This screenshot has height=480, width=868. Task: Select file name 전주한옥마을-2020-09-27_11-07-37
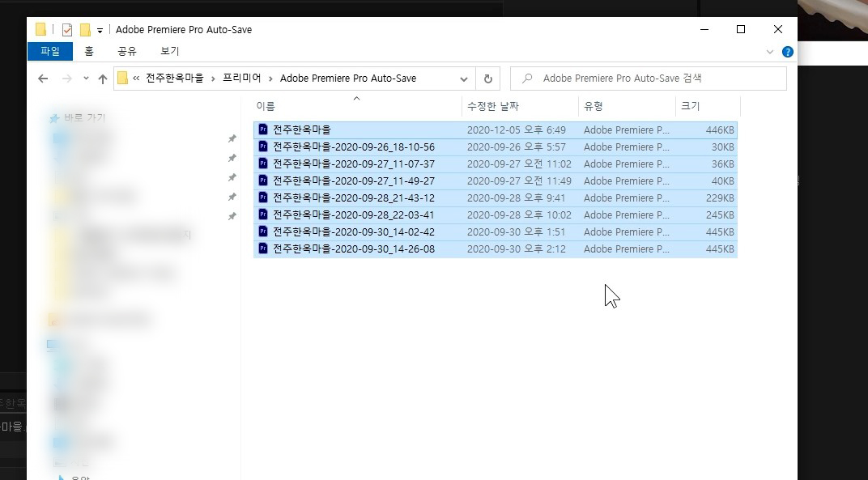point(354,164)
